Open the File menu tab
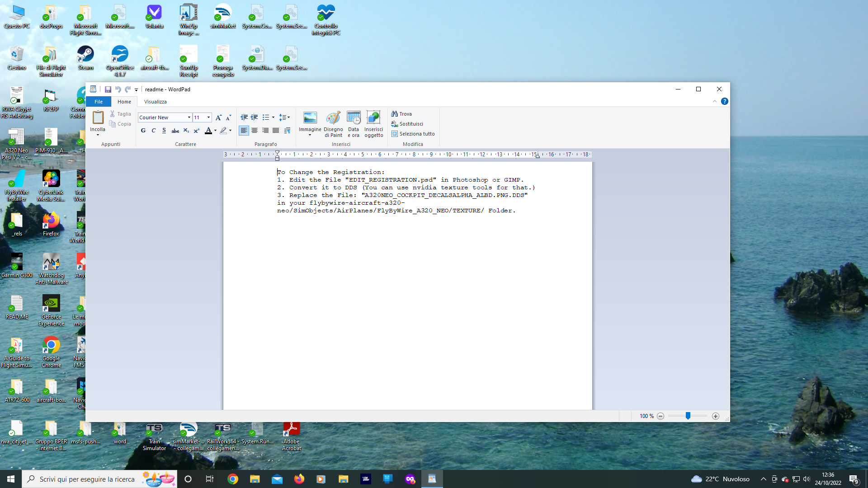The height and width of the screenshot is (488, 868). pos(99,102)
